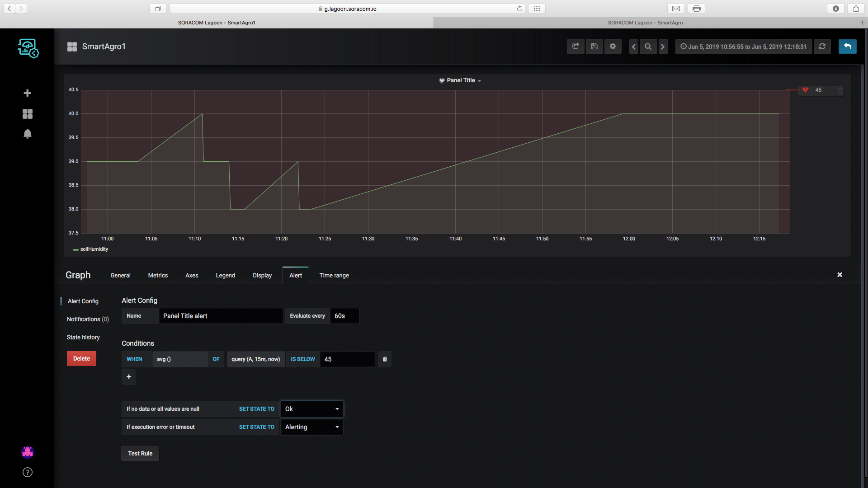Click the refresh dashboard icon
The image size is (868, 488).
point(822,47)
